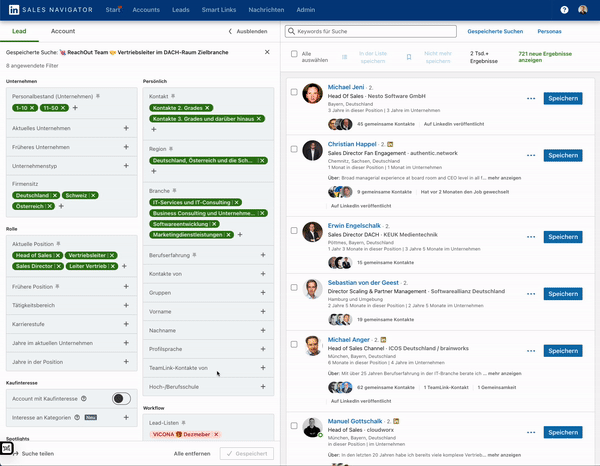Open the Leads menu in top navigation
This screenshot has height=466, width=600.
[x=181, y=10]
